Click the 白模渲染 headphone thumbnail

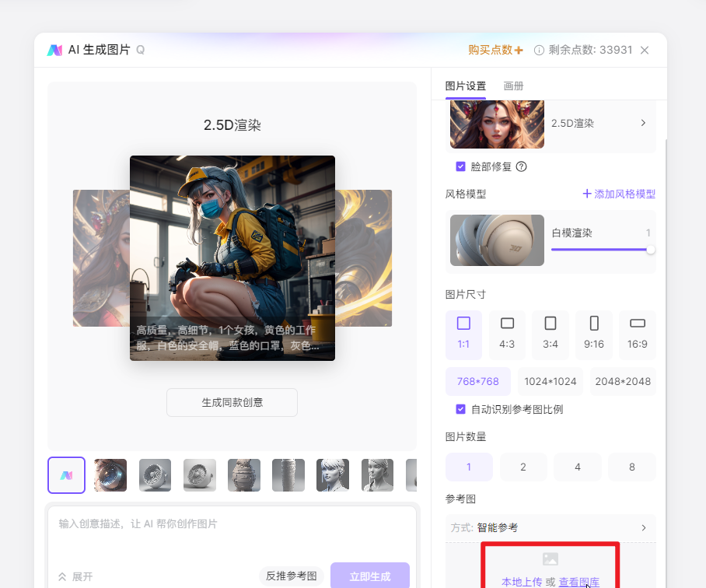pos(497,240)
